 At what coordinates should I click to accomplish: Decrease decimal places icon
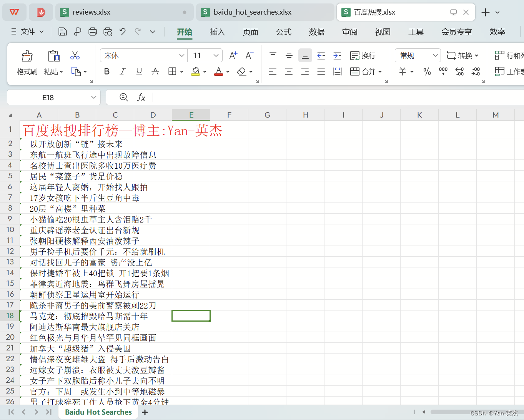click(x=476, y=71)
